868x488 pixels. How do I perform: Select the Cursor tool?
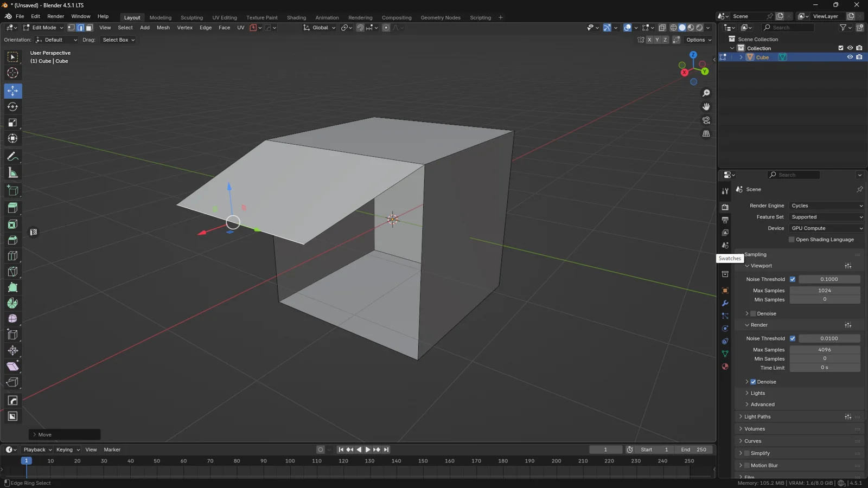[12, 73]
